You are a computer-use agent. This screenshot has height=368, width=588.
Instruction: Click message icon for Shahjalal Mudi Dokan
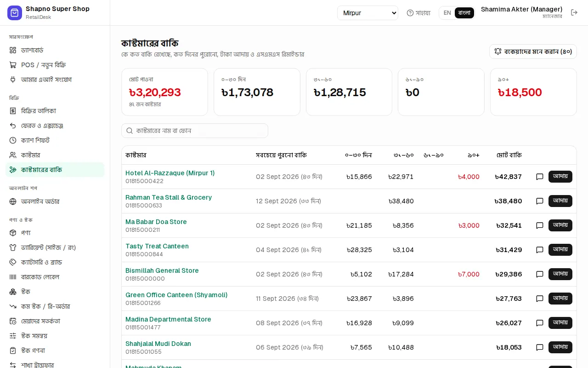click(x=540, y=347)
